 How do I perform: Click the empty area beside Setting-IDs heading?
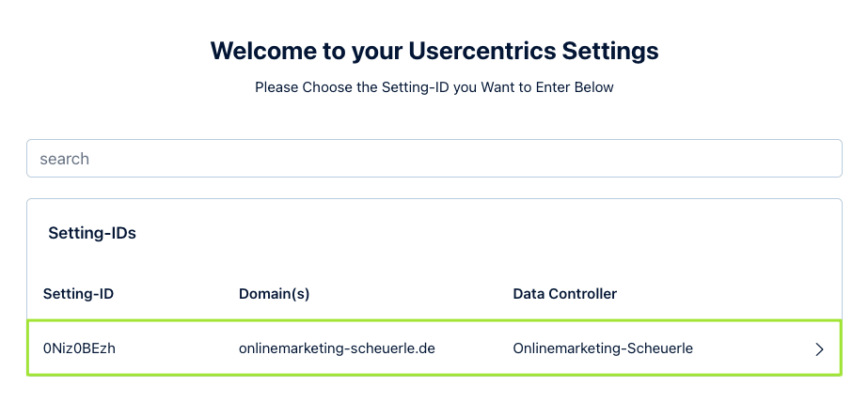point(470,233)
